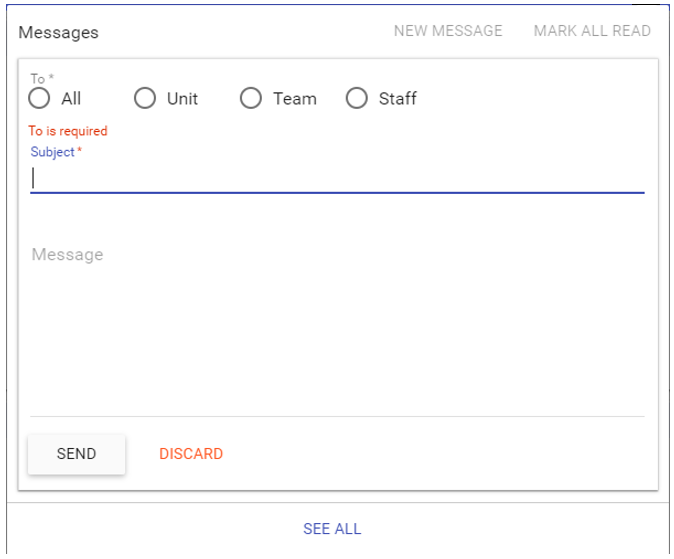Click the "Unit" label text
The height and width of the screenshot is (559, 674).
[x=182, y=99]
